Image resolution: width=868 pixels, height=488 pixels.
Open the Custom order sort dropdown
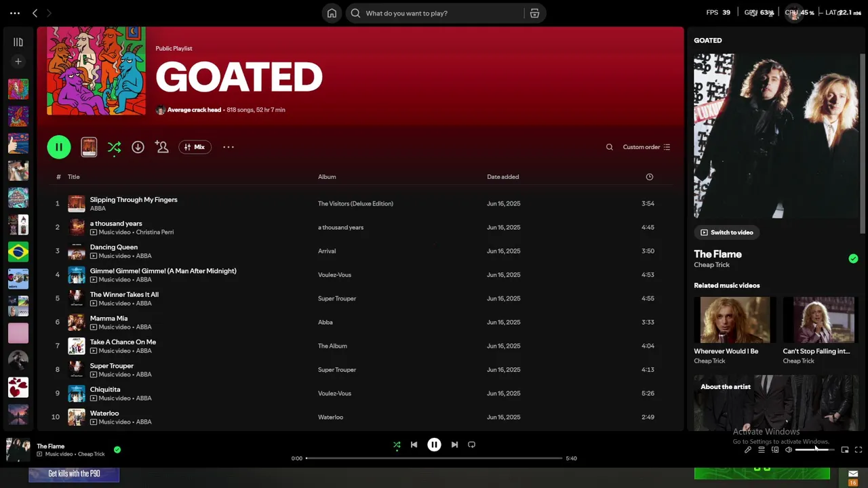[x=646, y=147]
